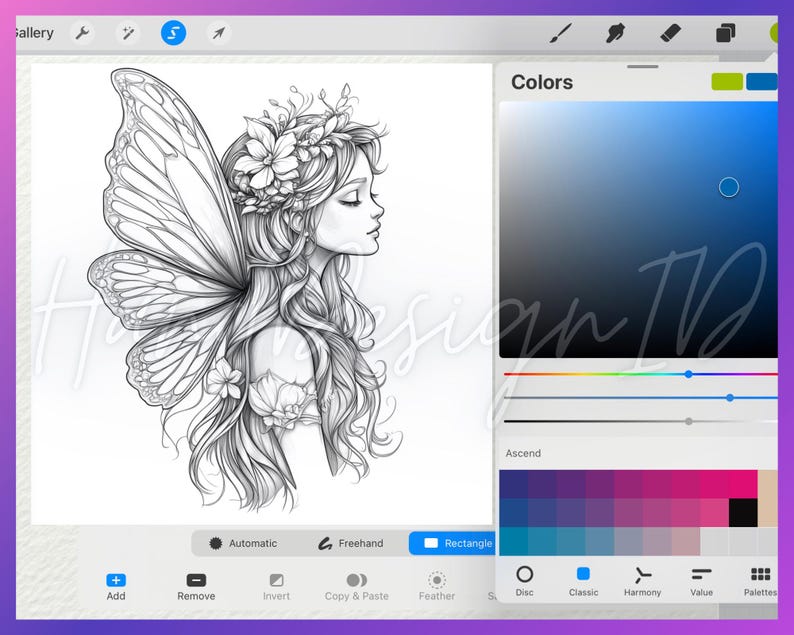Pick the teal first swatch in bottom row
The width and height of the screenshot is (794, 635).
(513, 541)
